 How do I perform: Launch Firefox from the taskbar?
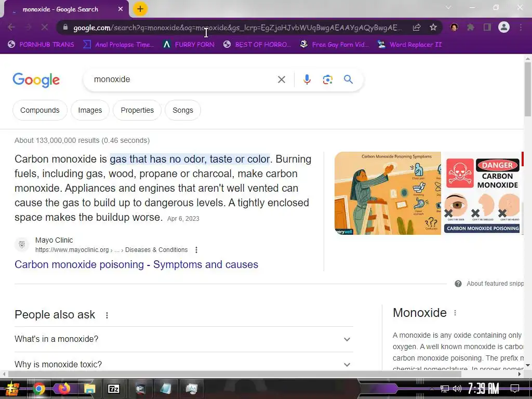[x=64, y=388]
